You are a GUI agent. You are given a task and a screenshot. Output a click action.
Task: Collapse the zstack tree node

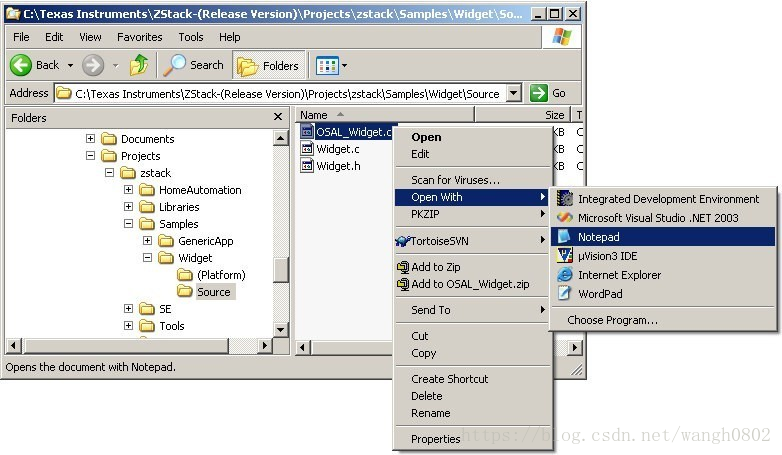point(109,173)
